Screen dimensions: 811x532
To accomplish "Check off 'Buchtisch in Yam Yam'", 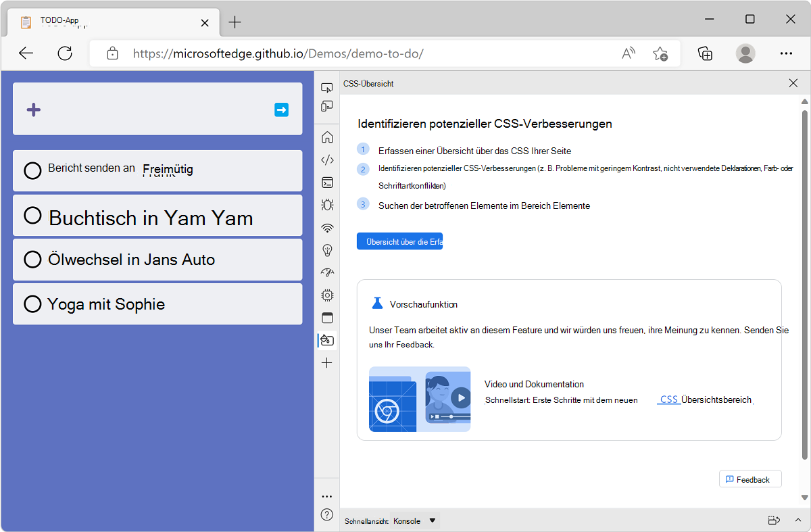I will click(x=32, y=215).
